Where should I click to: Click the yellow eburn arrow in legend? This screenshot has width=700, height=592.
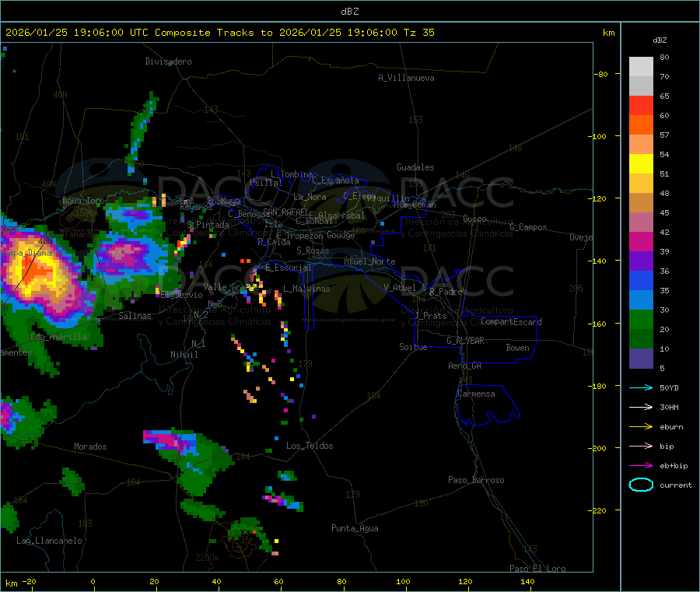(641, 427)
